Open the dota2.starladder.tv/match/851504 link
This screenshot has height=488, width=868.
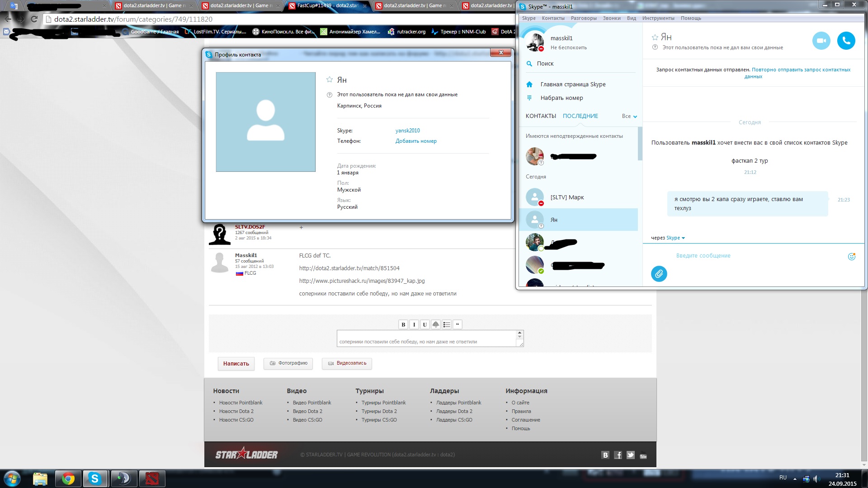pos(349,268)
